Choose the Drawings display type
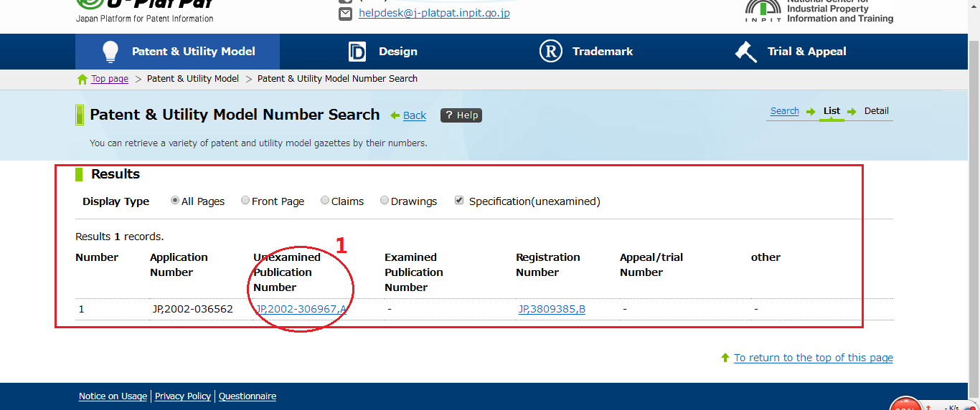Viewport: 980px width, 410px height. tap(385, 201)
